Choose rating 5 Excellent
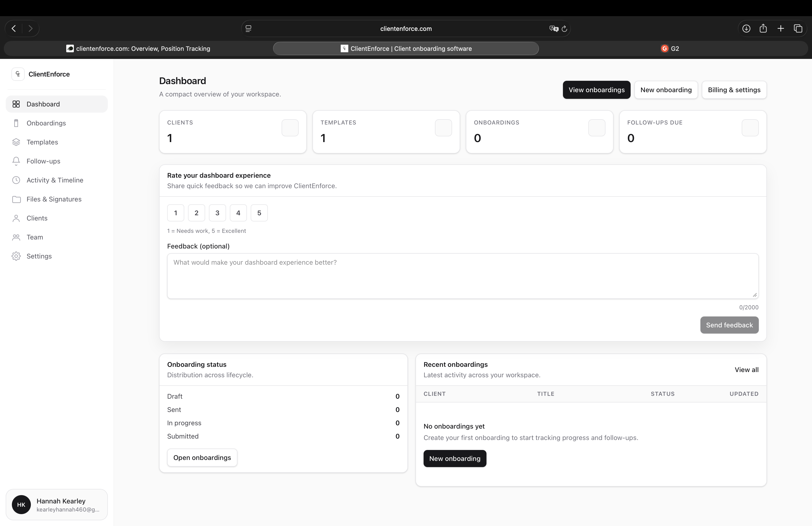 coord(259,213)
